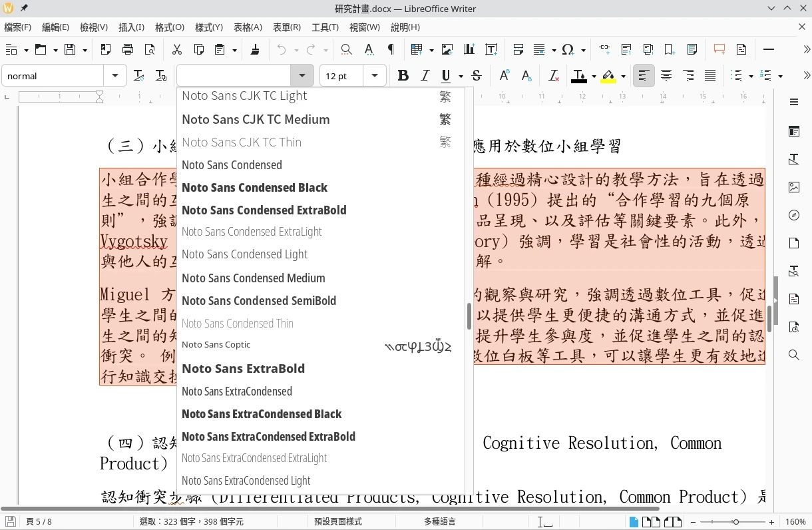Image resolution: width=812 pixels, height=530 pixels.
Task: Click the yellow highlight color swatch
Action: [x=608, y=76]
